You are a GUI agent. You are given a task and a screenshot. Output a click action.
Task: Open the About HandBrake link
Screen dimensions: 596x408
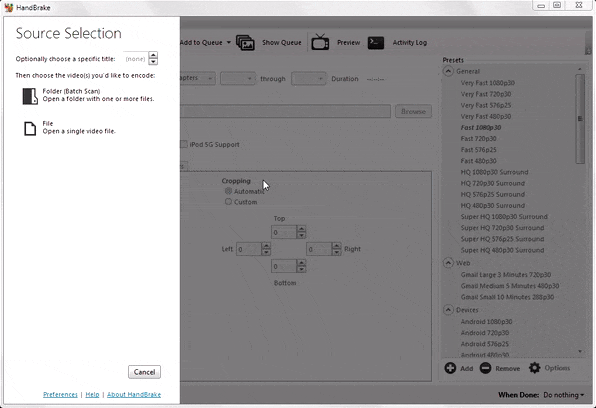pyautogui.click(x=134, y=395)
